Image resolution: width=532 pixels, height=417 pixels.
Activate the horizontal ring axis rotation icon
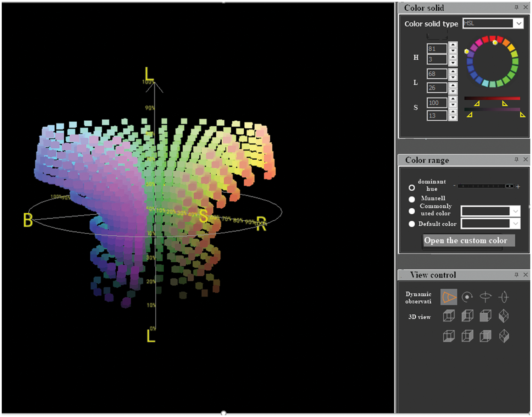click(485, 297)
